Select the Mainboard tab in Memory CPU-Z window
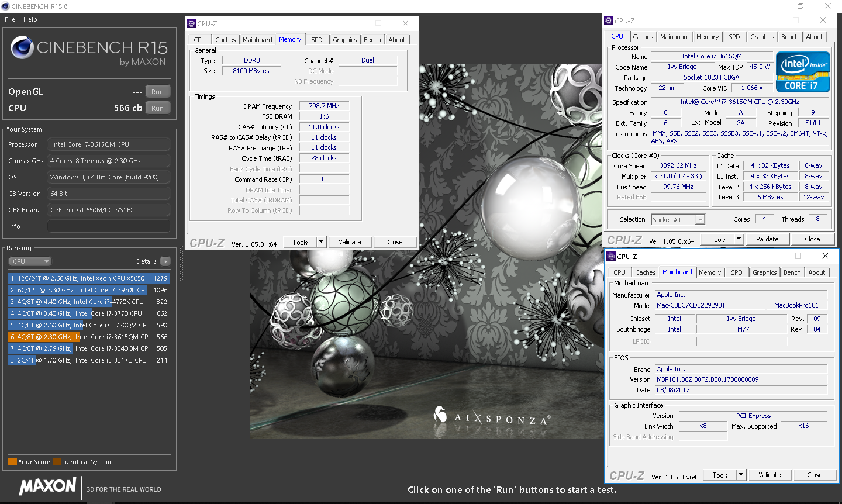The image size is (842, 504). pyautogui.click(x=257, y=40)
